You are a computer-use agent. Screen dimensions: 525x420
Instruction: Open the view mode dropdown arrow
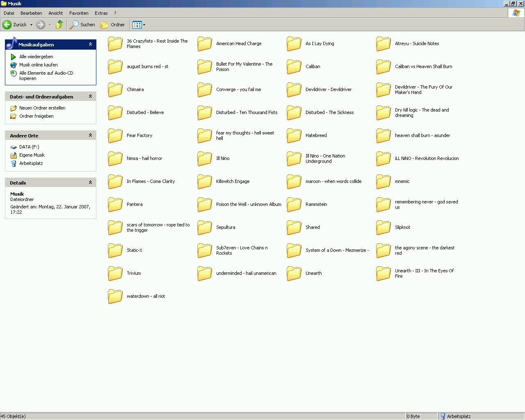[x=144, y=25]
